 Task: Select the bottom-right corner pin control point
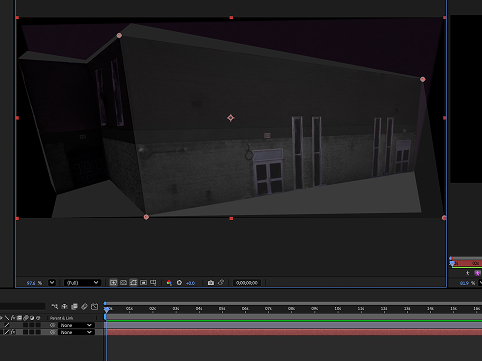pos(444,218)
